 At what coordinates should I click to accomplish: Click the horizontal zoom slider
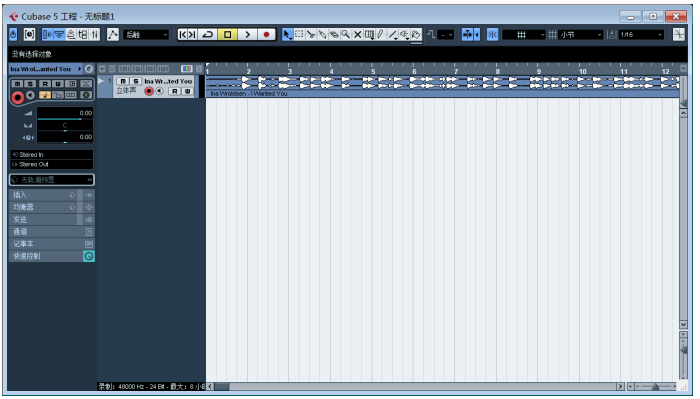(x=654, y=387)
